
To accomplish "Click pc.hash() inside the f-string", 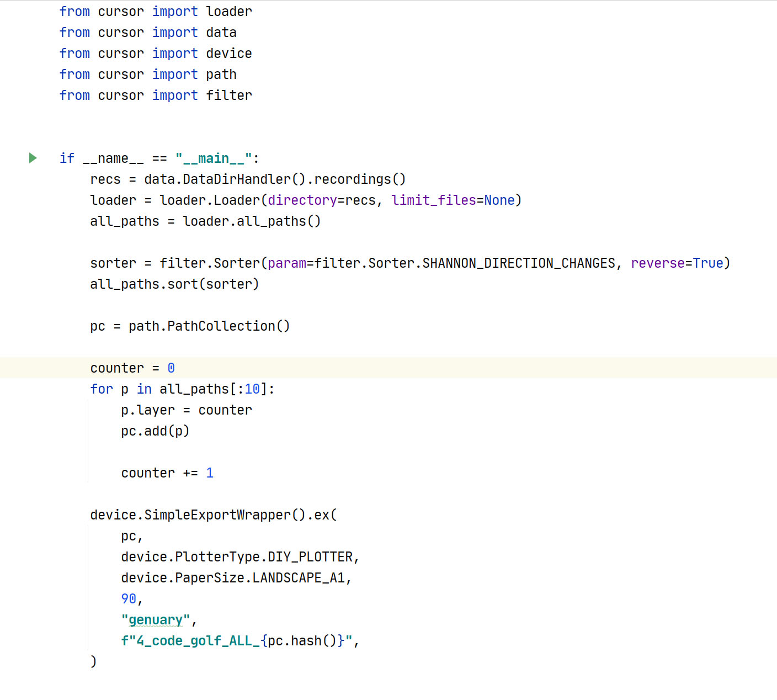I will 302,641.
